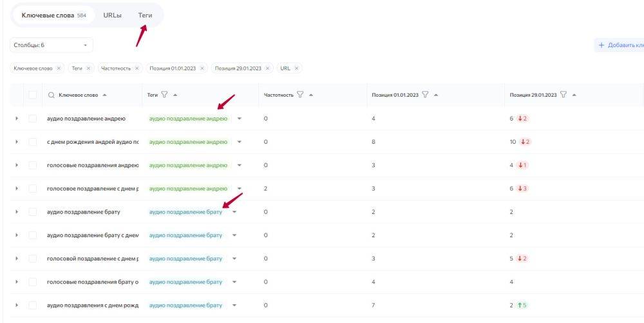Open the Столбцы: 6 dropdown
Viewport: 644px width, 323px height.
coord(52,45)
